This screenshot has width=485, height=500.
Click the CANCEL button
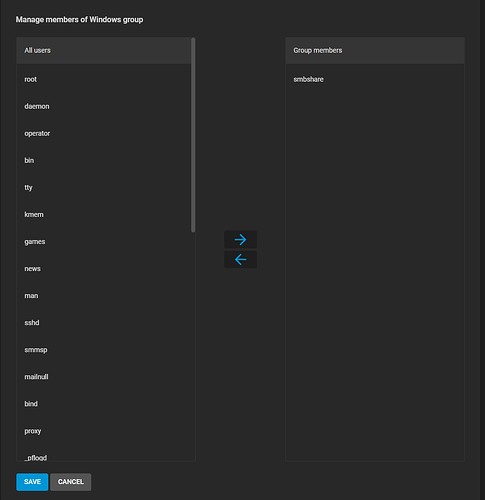(x=71, y=482)
